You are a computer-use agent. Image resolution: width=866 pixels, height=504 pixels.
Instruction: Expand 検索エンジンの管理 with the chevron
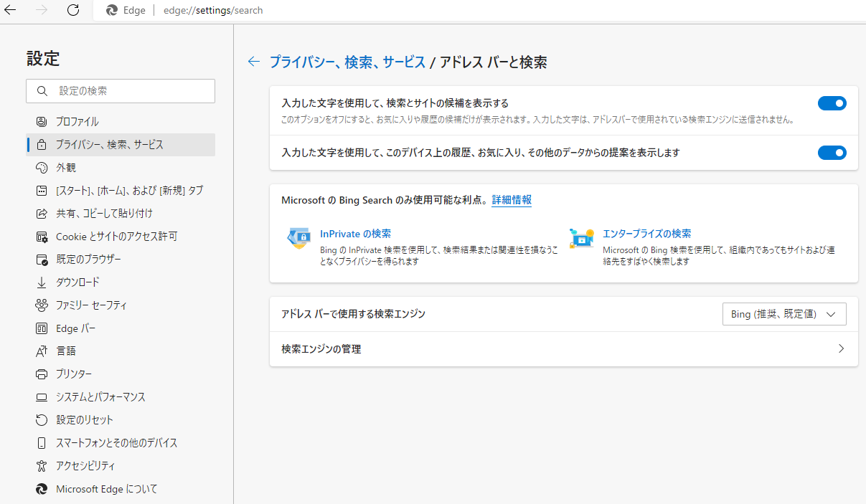842,349
